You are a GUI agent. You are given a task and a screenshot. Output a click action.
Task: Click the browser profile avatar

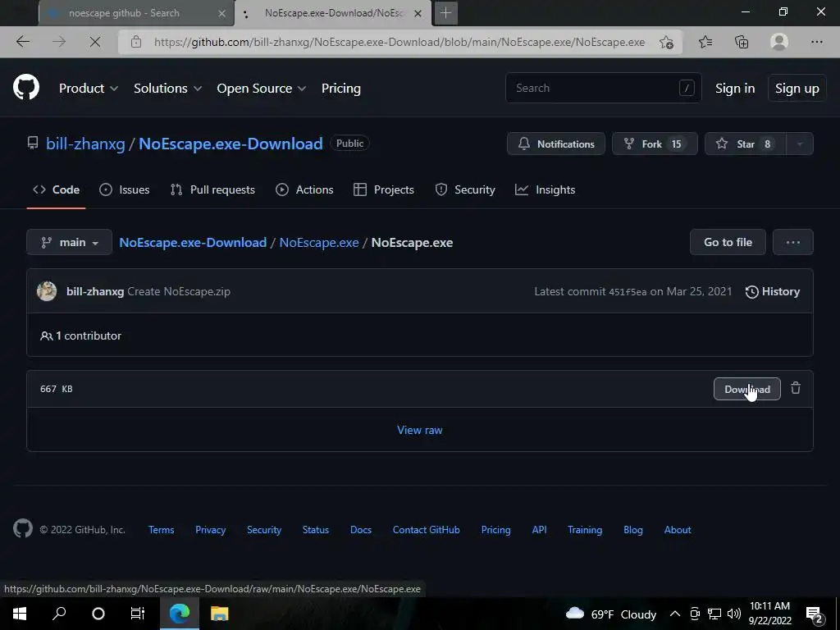[x=779, y=42]
